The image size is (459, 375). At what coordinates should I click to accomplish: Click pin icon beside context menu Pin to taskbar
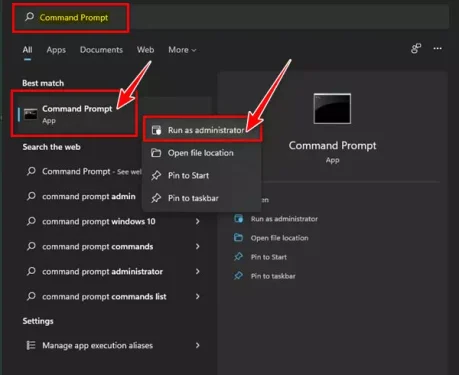point(156,198)
